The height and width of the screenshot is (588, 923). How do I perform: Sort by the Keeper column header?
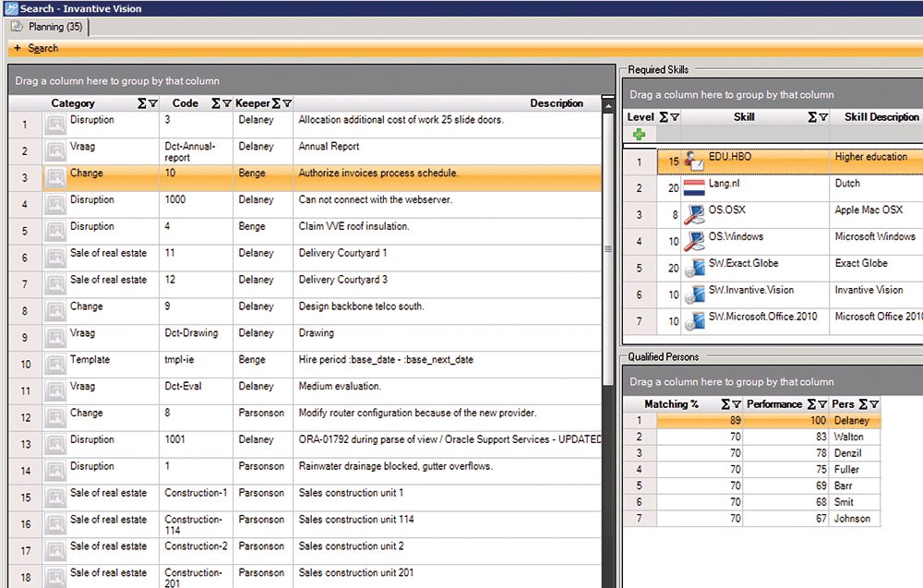[255, 102]
